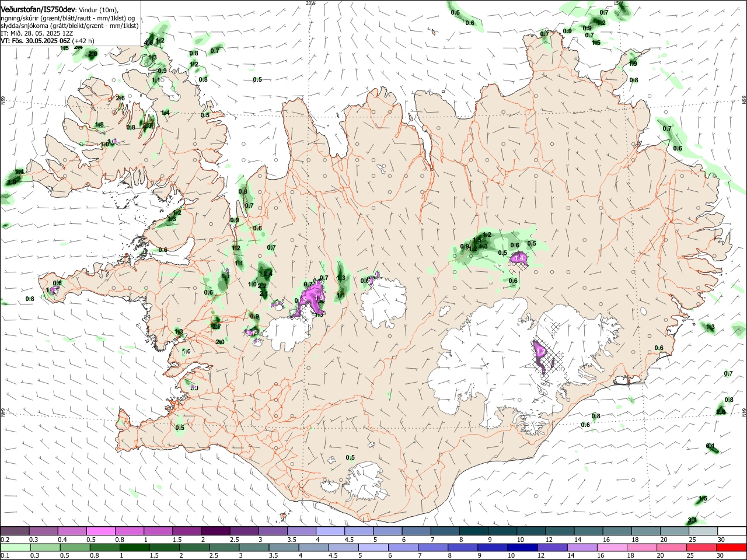This screenshot has width=747, height=560.
Task: Click the 'IT: Mið. 28. 05. 2025 12Z' line
Action: click(x=37, y=33)
